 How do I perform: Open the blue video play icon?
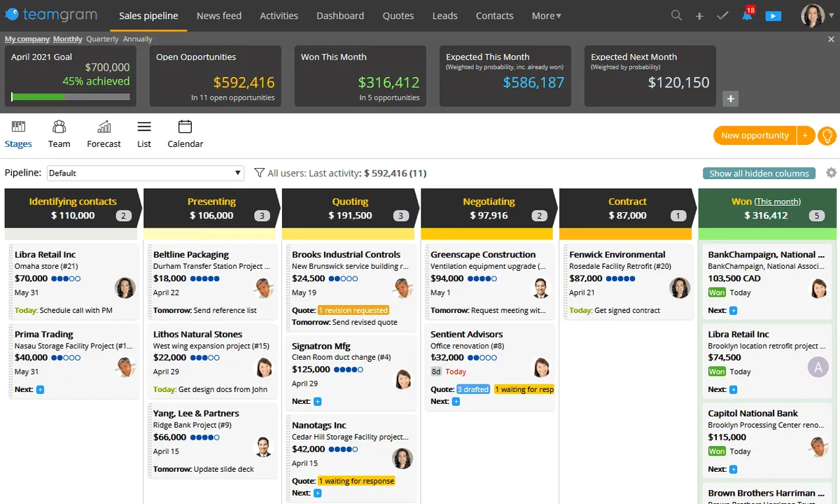point(773,15)
